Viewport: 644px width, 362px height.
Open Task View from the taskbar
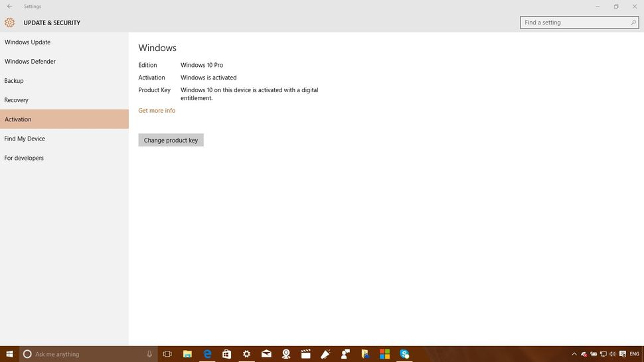click(167, 354)
